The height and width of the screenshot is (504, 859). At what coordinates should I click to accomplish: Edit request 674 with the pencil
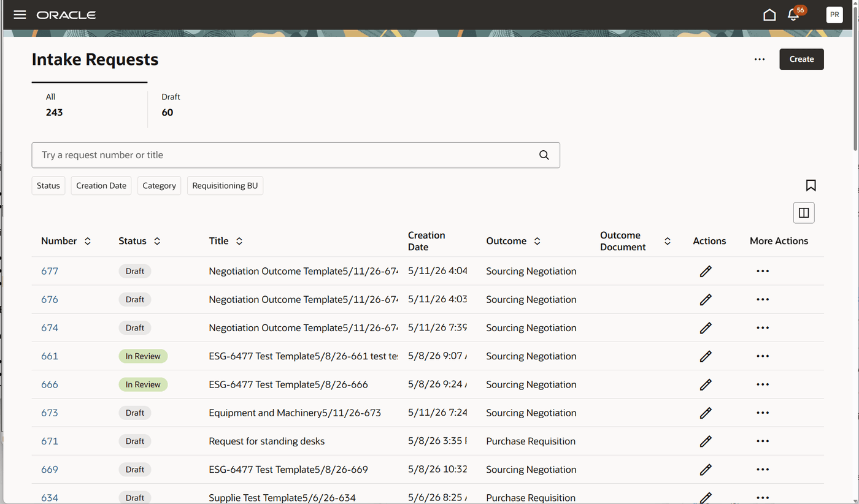click(x=706, y=328)
